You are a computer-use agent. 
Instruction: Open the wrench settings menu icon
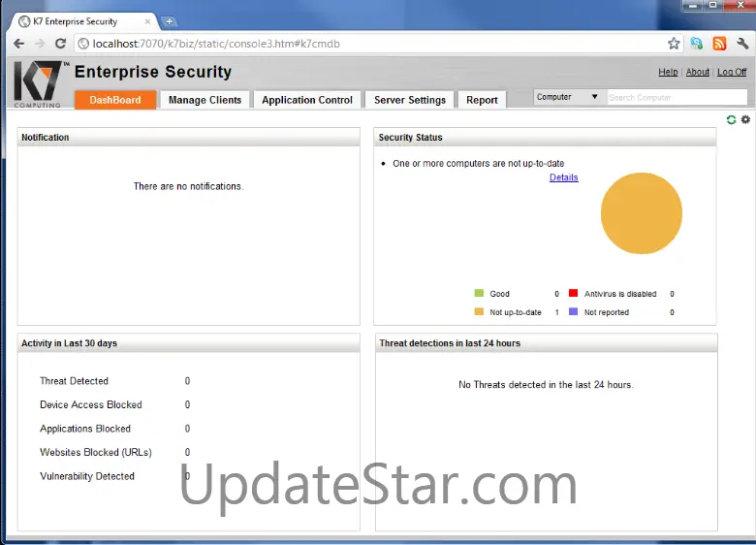coord(742,44)
